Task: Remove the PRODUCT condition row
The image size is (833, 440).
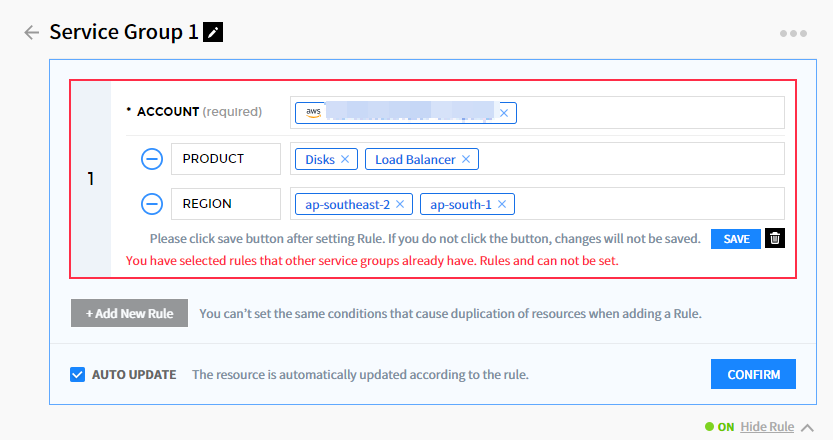Action: [x=151, y=159]
